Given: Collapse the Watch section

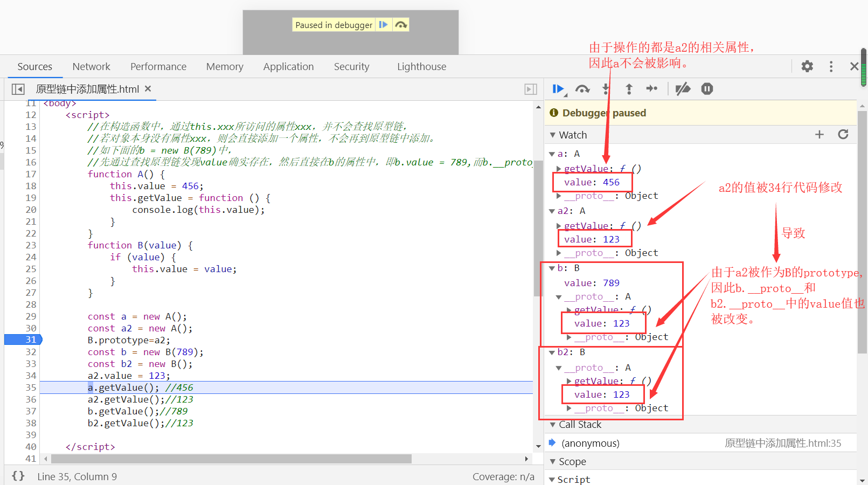Looking at the screenshot, I should 553,135.
